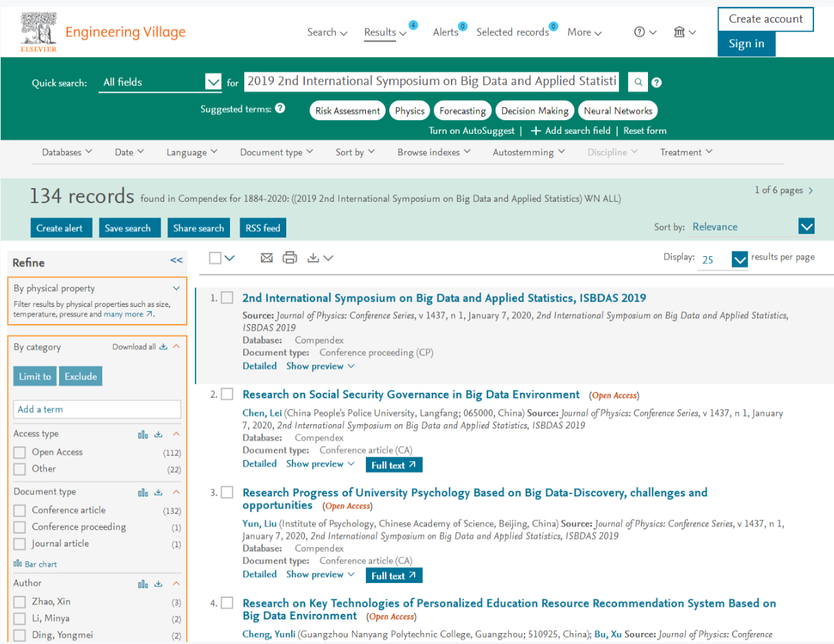Image resolution: width=834 pixels, height=644 pixels.
Task: Open the suggested terms help icon
Action: (x=280, y=108)
